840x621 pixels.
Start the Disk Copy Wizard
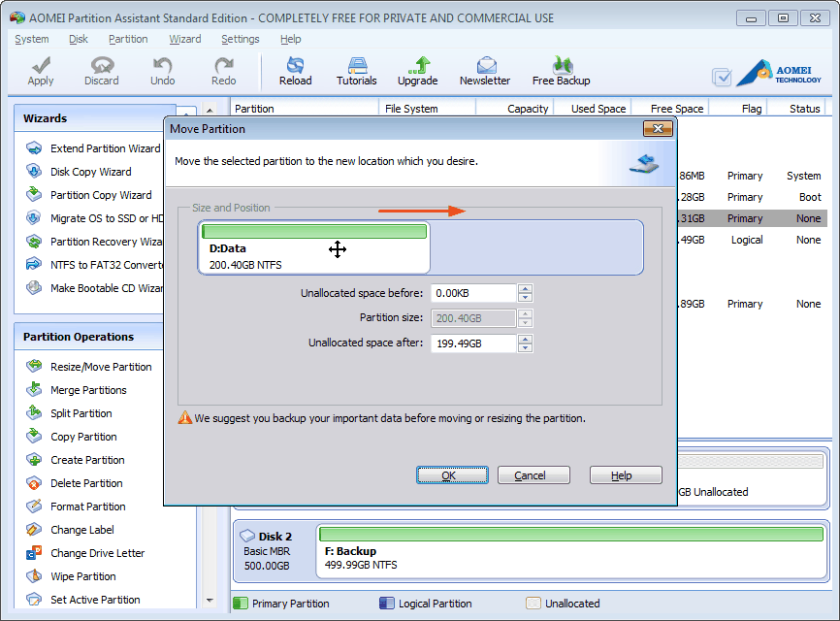point(90,172)
